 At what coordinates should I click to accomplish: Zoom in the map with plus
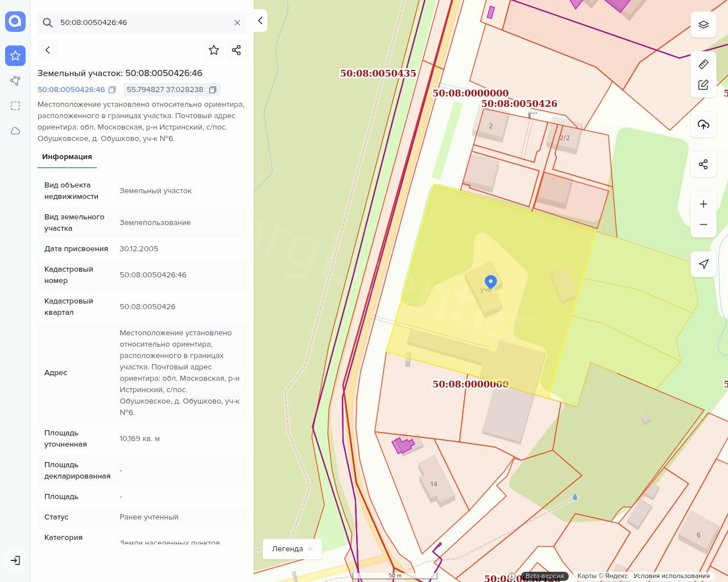pyautogui.click(x=704, y=204)
